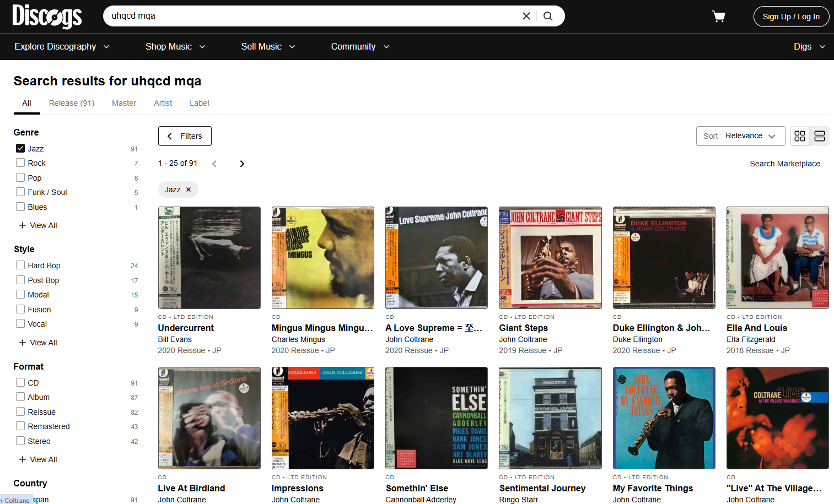Open the Explore Discography menu
The image size is (834, 504).
coord(62,47)
